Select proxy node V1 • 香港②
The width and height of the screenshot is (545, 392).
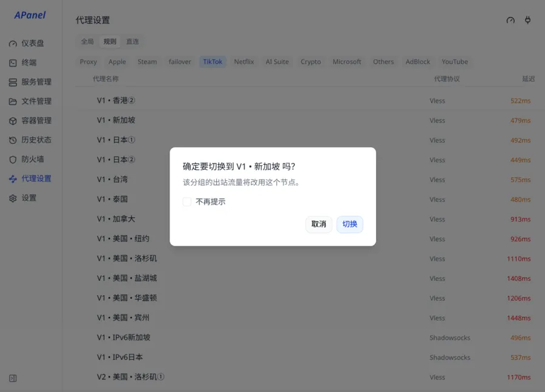pyautogui.click(x=305, y=100)
